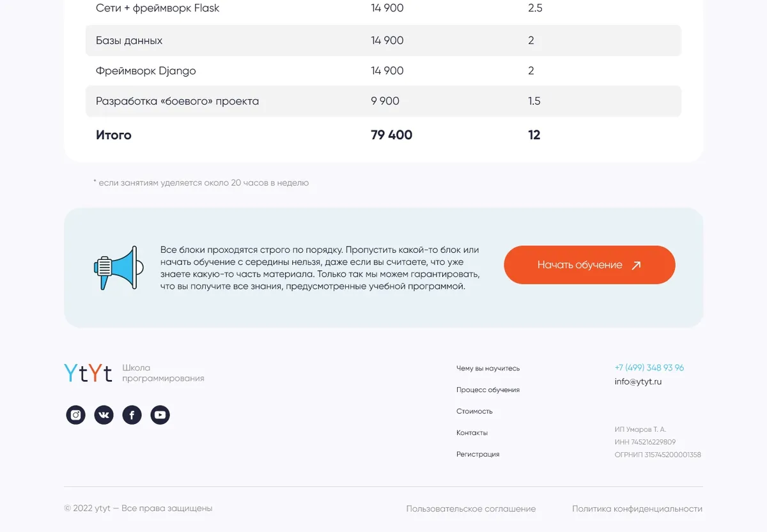
Task: Click the arrow icon on orange button
Action: (x=636, y=265)
